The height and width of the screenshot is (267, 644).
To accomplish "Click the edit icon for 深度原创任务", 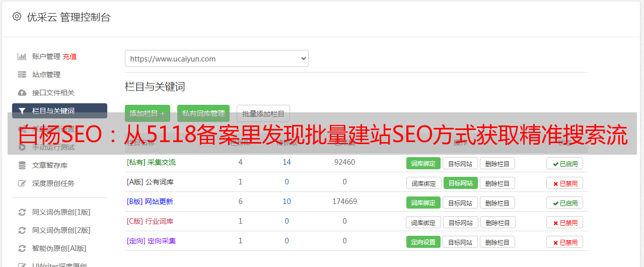I will tap(22, 183).
